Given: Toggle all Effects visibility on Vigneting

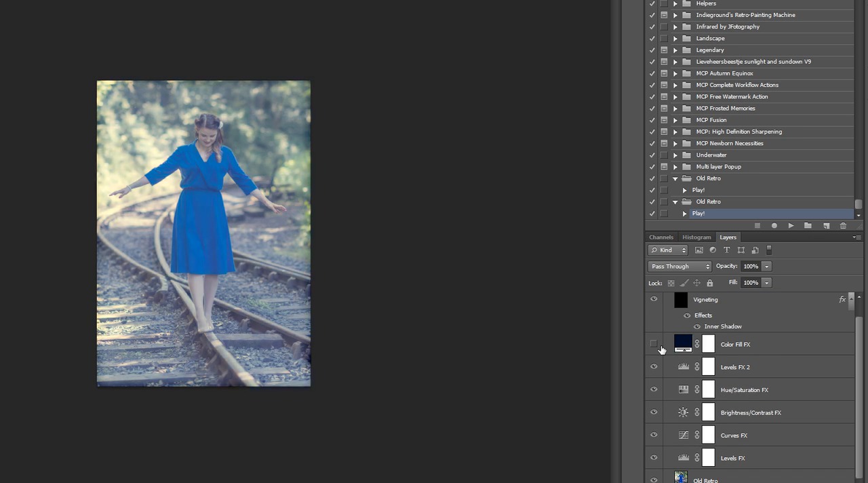Looking at the screenshot, I should point(687,315).
